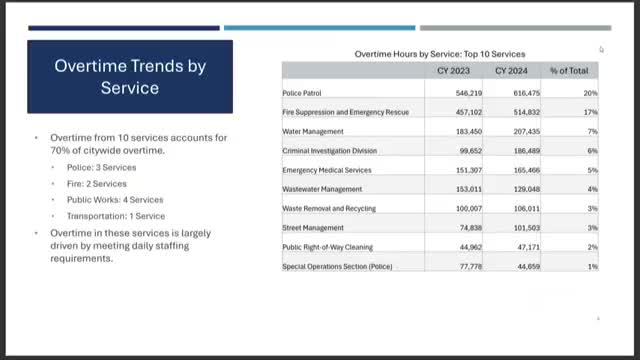Viewport: 640px width, 360px height.
Task: Click the Water Management row label
Action: coord(313,131)
